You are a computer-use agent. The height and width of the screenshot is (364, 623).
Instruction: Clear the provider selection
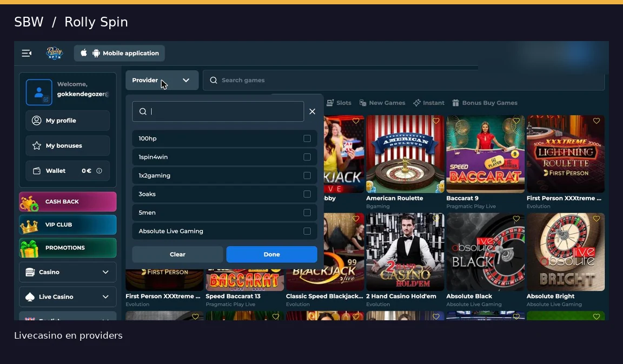click(x=177, y=254)
